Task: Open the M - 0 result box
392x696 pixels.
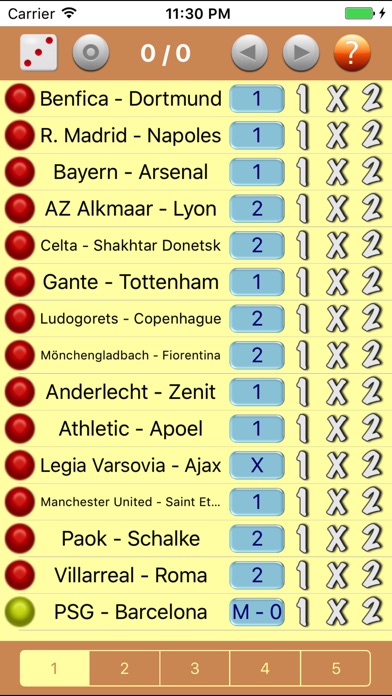Action: coord(257,612)
